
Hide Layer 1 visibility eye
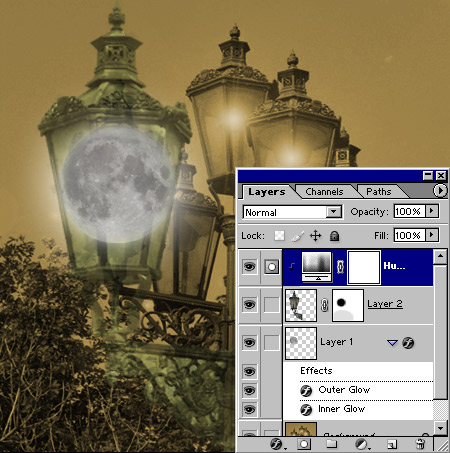(249, 343)
